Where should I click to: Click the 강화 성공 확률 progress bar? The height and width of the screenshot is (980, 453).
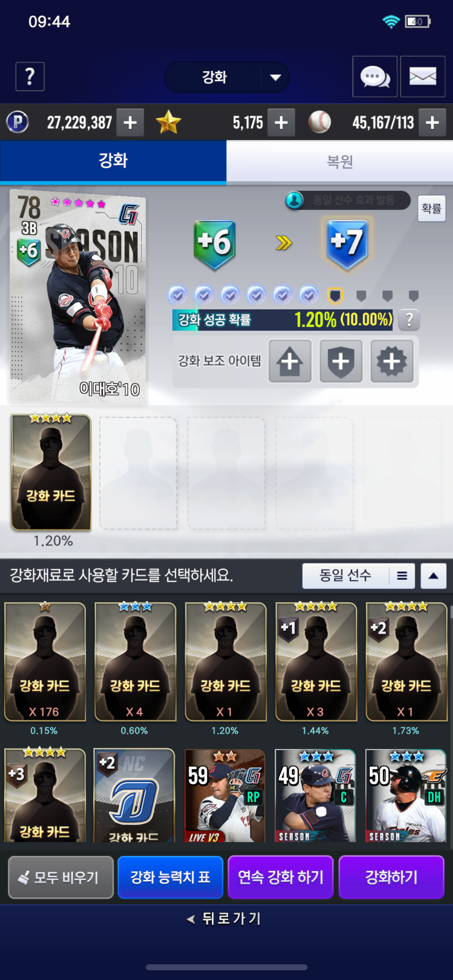[x=282, y=320]
